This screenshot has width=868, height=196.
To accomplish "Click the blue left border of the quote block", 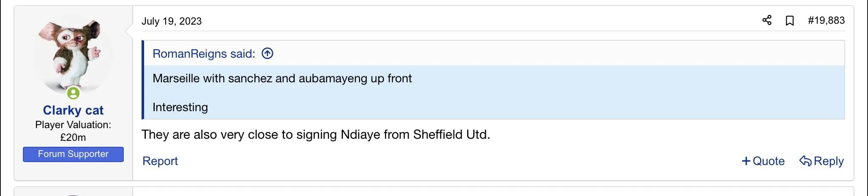I will pyautogui.click(x=143, y=80).
